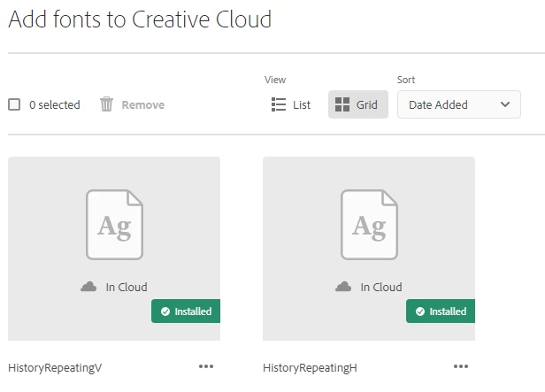545x392 pixels.
Task: Open the HistoryRepeatingH font card thumbnail
Action: (369, 249)
